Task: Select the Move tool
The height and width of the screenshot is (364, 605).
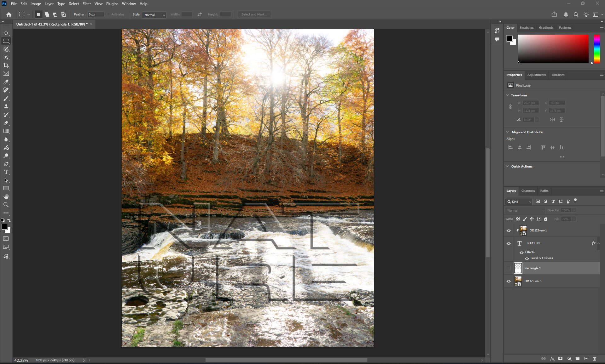Action: (x=6, y=33)
